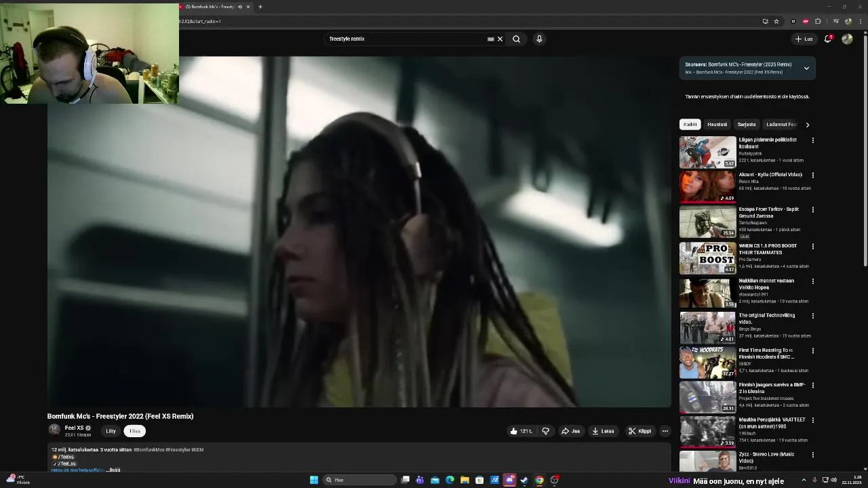
Task: Click the Jaa share button
Action: point(570,431)
